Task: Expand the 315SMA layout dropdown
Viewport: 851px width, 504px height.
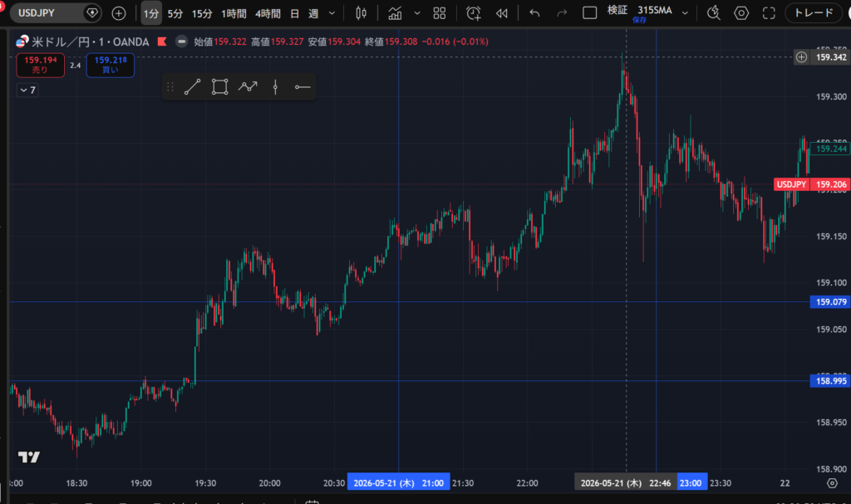Action: pyautogui.click(x=685, y=13)
